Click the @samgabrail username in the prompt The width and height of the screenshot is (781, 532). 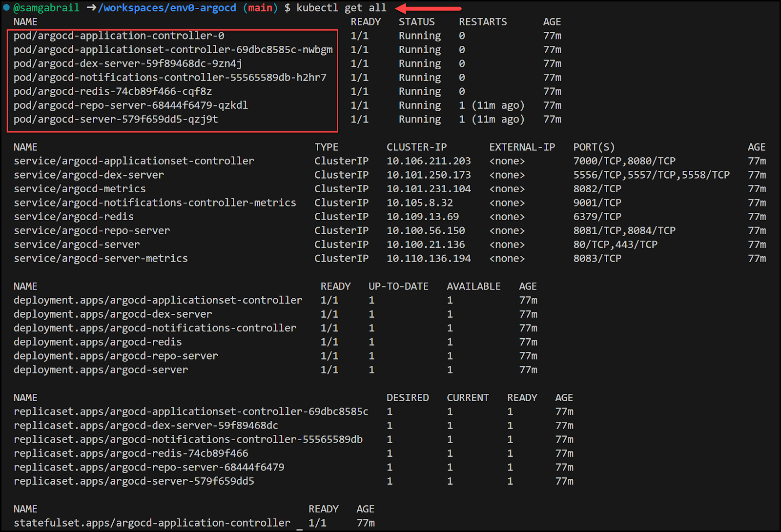46,8
